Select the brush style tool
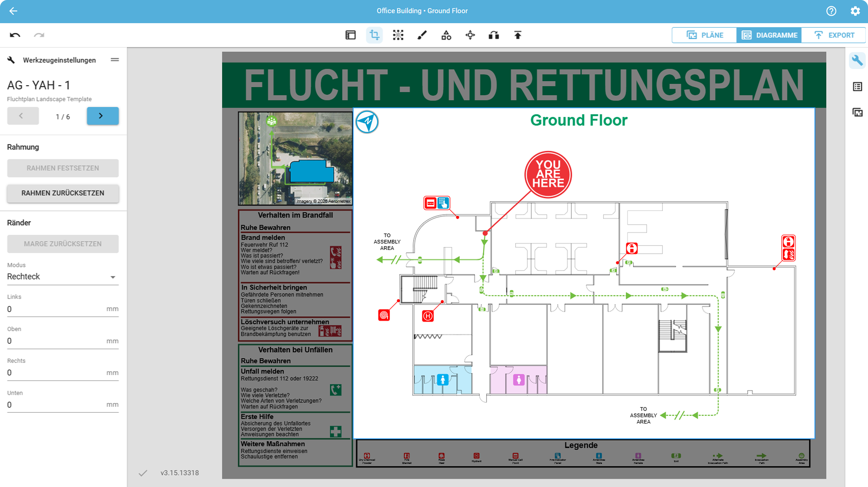This screenshot has height=487, width=868. coord(422,35)
